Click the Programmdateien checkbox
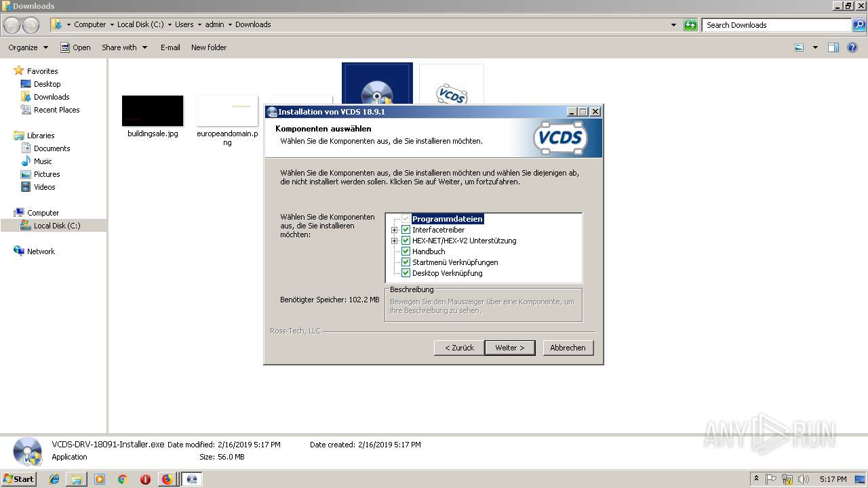Screen dimensions: 868x488 (x=406, y=219)
